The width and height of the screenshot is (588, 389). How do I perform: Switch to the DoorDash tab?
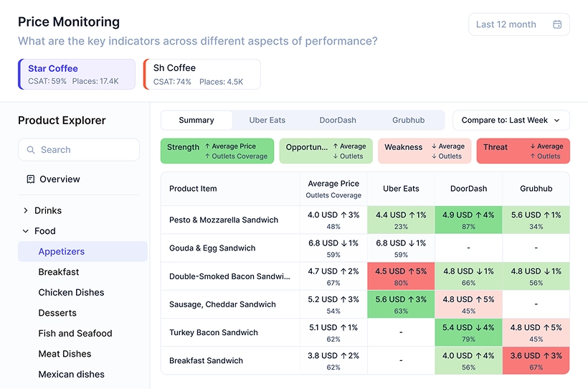coord(337,121)
